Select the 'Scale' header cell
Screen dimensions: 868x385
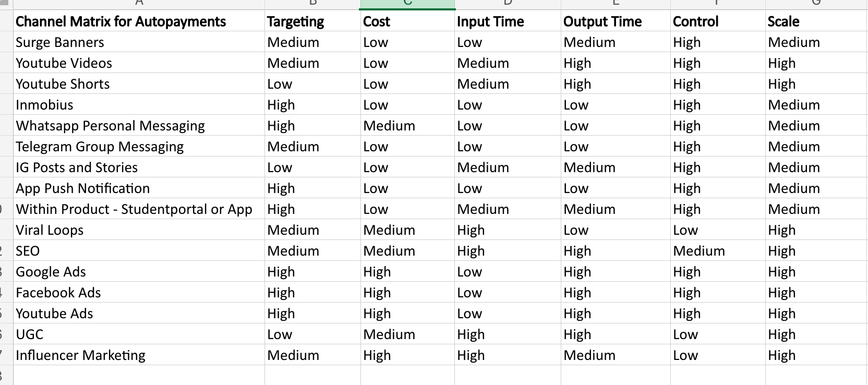click(783, 21)
